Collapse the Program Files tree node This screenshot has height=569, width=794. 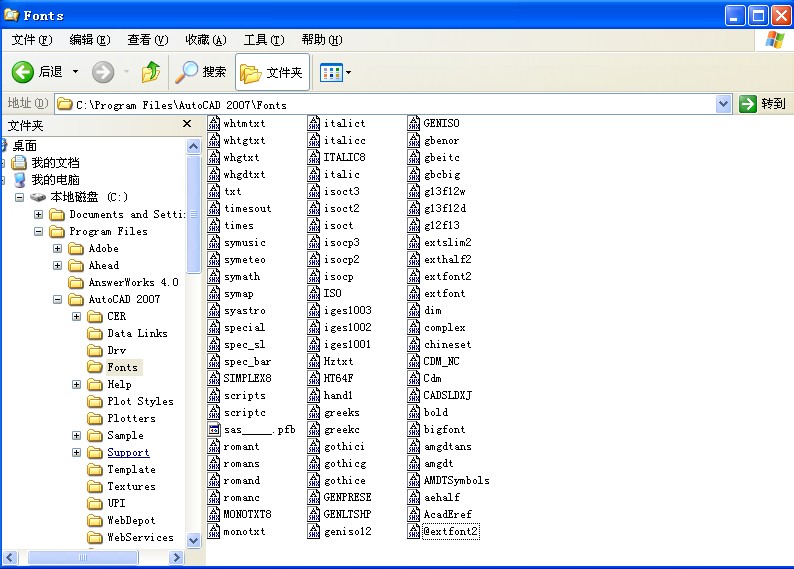[38, 231]
